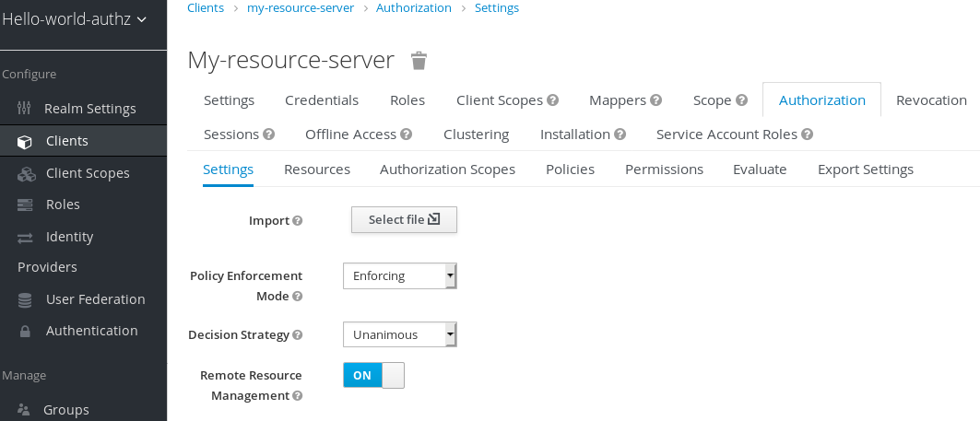This screenshot has height=421, width=980.
Task: Click Realm Settings sliders icon
Action: pyautogui.click(x=24, y=108)
